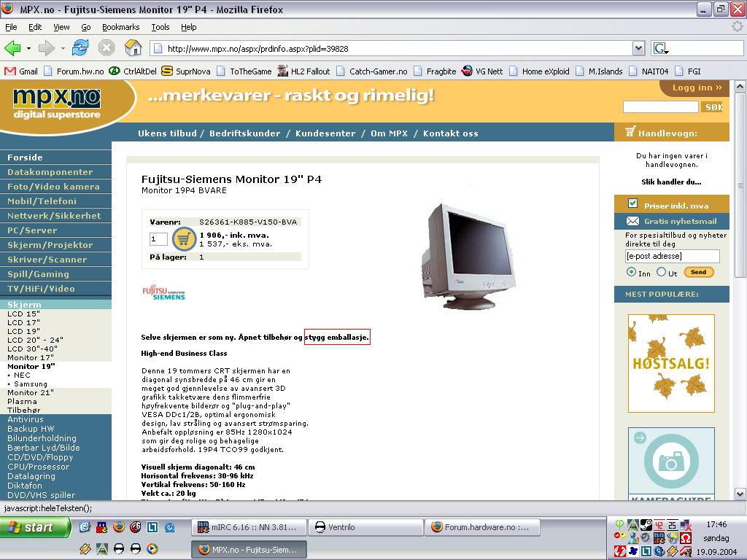Image resolution: width=747 pixels, height=560 pixels.
Task: Click the page scrollbar down arrow
Action: tap(740, 494)
